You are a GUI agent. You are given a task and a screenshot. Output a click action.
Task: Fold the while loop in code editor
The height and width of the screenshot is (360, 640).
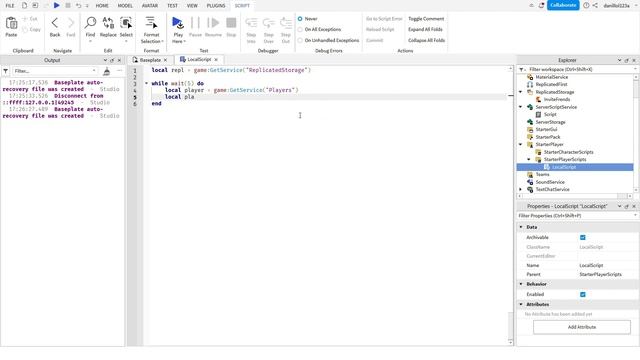147,83
